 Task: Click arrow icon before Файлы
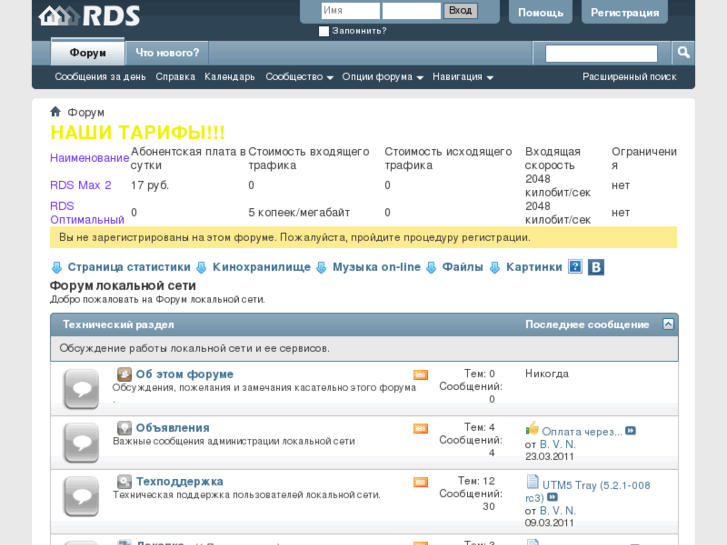pos(431,268)
